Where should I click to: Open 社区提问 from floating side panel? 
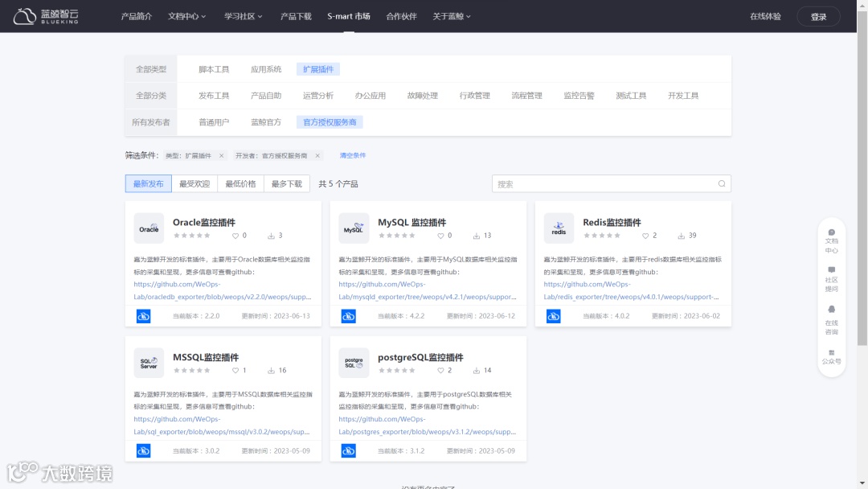pos(832,280)
